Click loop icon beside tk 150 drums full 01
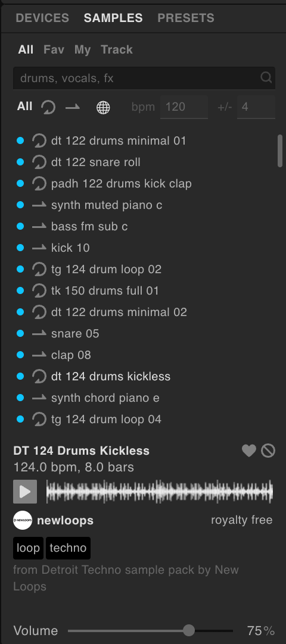Screen dimensions: 286x644 coord(39,291)
